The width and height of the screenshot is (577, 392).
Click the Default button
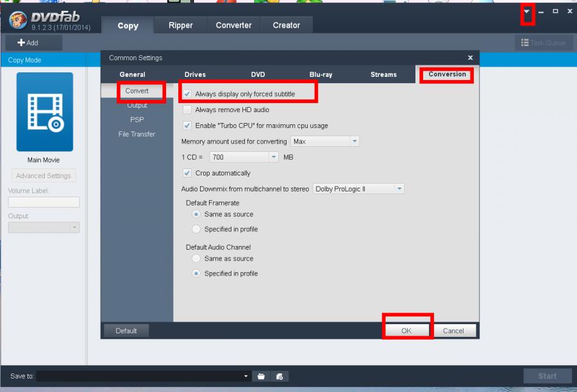pos(126,331)
